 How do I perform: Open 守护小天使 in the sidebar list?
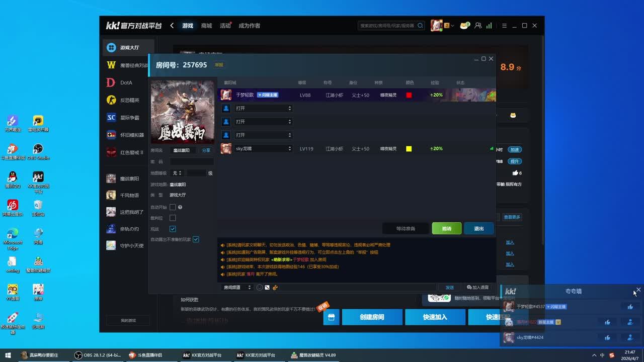click(126, 245)
